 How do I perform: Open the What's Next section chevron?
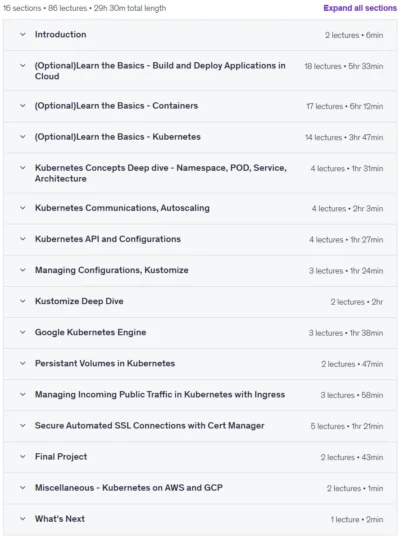tap(23, 519)
